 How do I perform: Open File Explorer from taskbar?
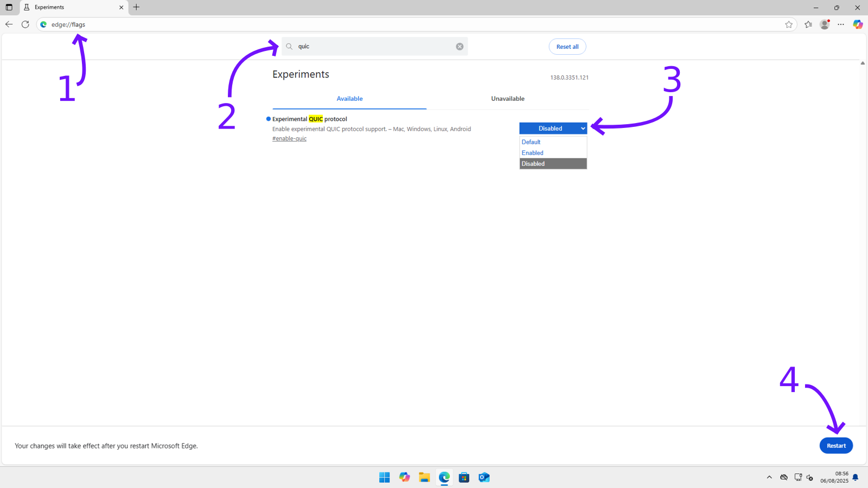click(424, 477)
